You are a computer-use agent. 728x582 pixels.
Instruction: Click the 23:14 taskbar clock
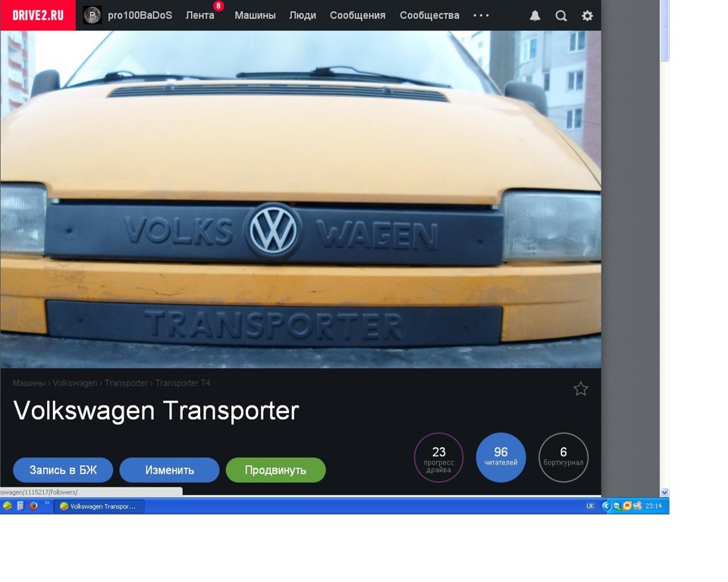[x=653, y=506]
